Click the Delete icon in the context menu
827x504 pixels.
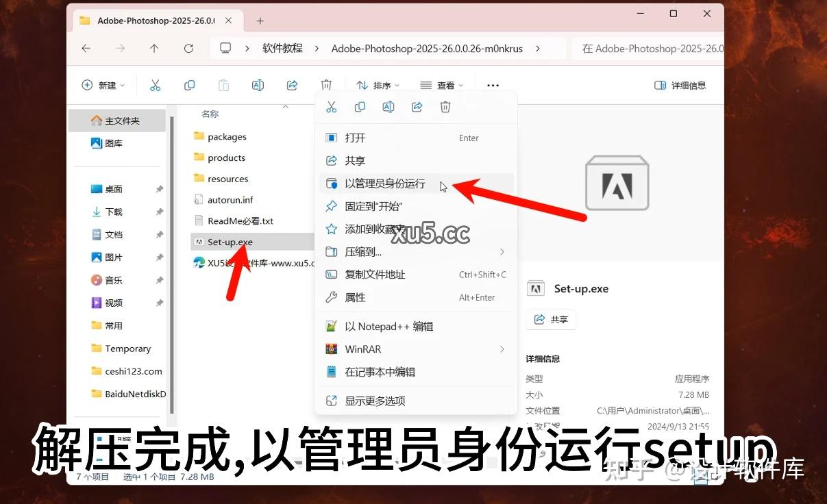[445, 107]
